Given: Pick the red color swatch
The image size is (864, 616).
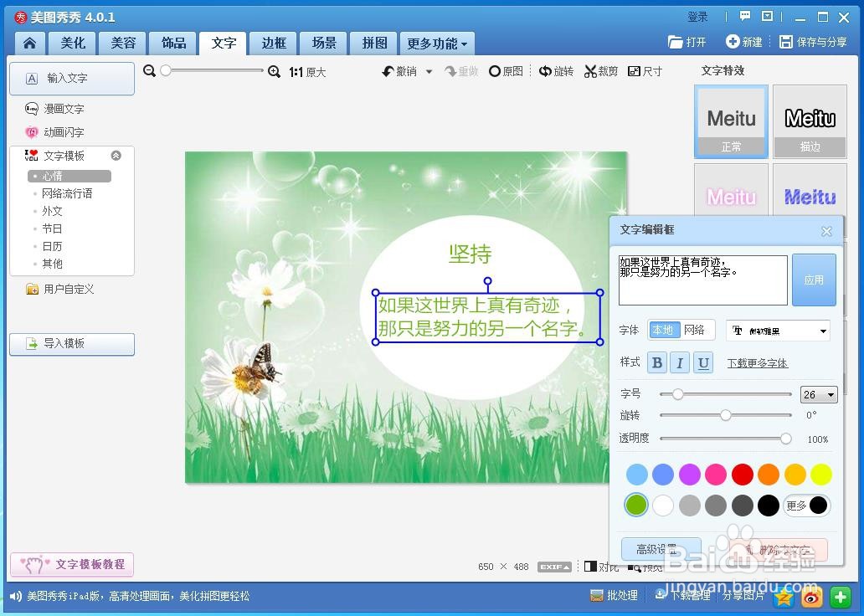Looking at the screenshot, I should [743, 475].
